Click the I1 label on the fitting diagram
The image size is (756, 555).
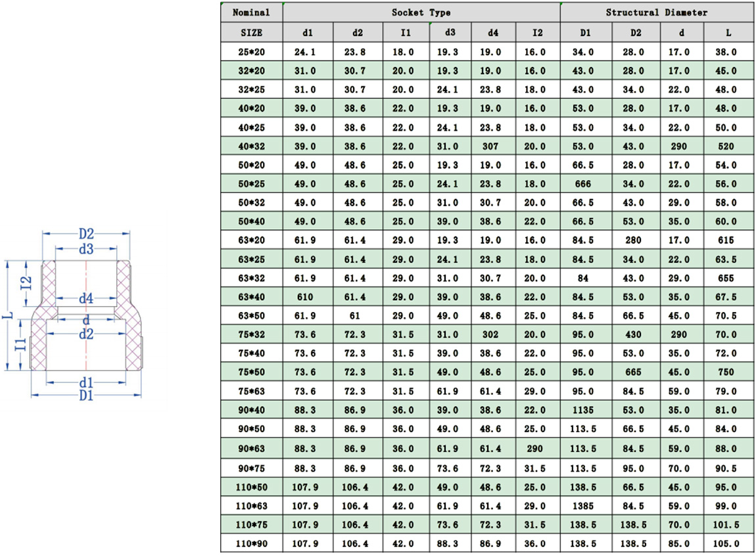click(22, 342)
